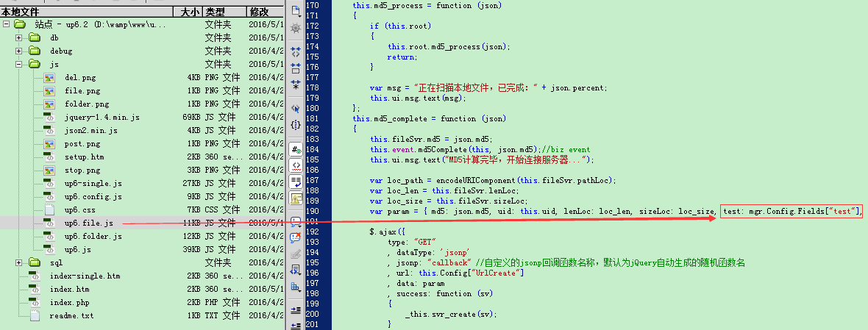Expand the sql folder
The width and height of the screenshot is (868, 330).
19,262
